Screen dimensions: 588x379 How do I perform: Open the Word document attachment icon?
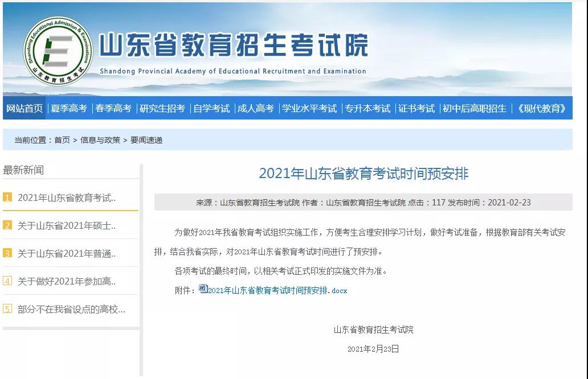click(203, 289)
